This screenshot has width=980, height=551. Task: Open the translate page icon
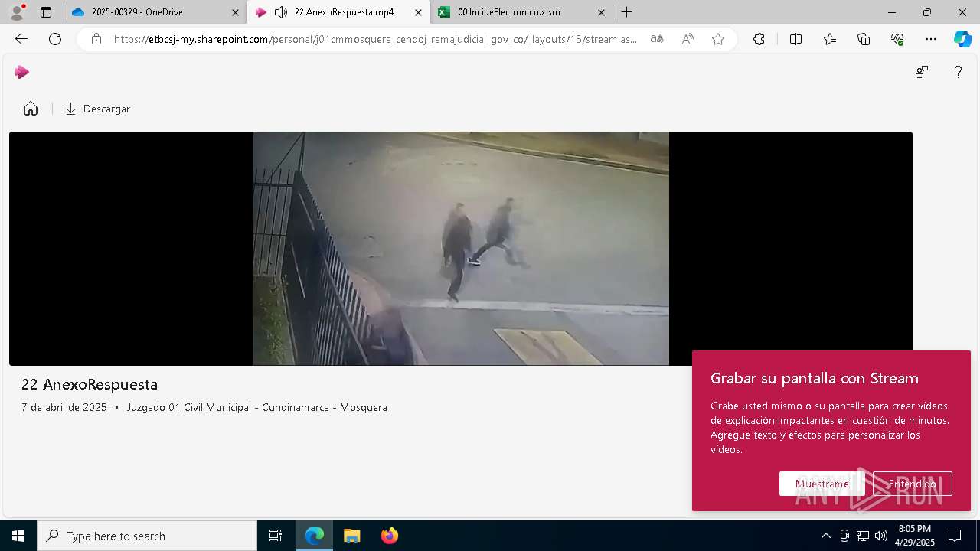pyautogui.click(x=657, y=39)
